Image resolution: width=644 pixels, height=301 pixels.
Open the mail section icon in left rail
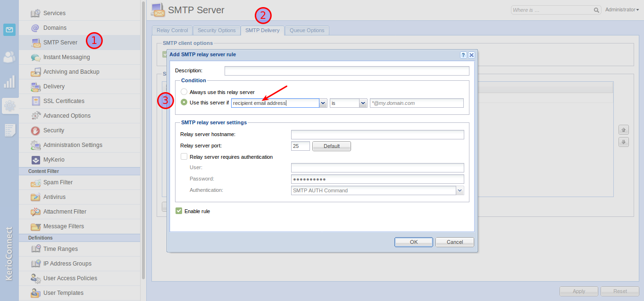click(x=9, y=30)
